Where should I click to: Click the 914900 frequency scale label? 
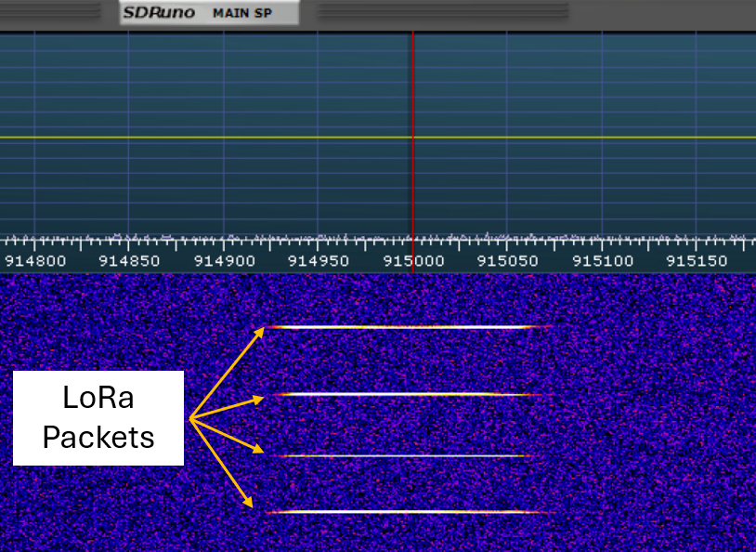point(224,261)
